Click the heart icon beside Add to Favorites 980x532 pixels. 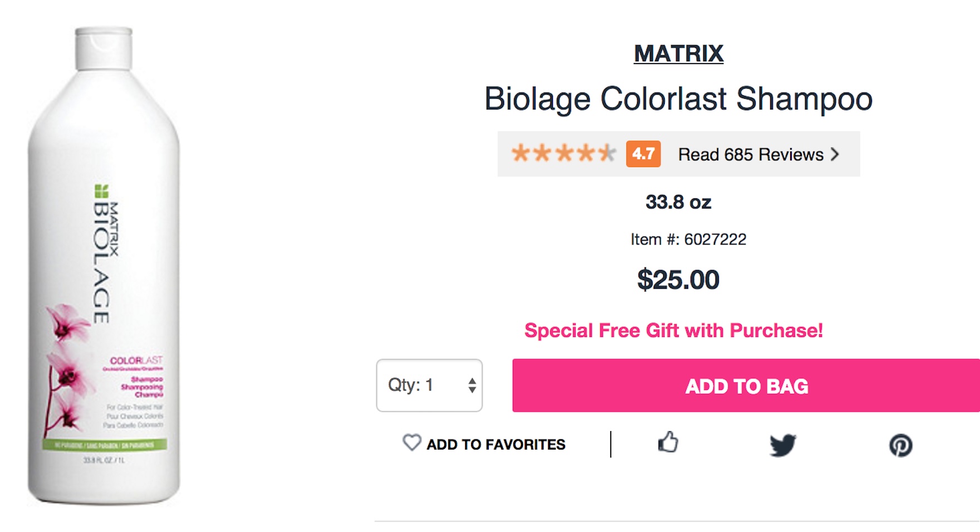411,443
